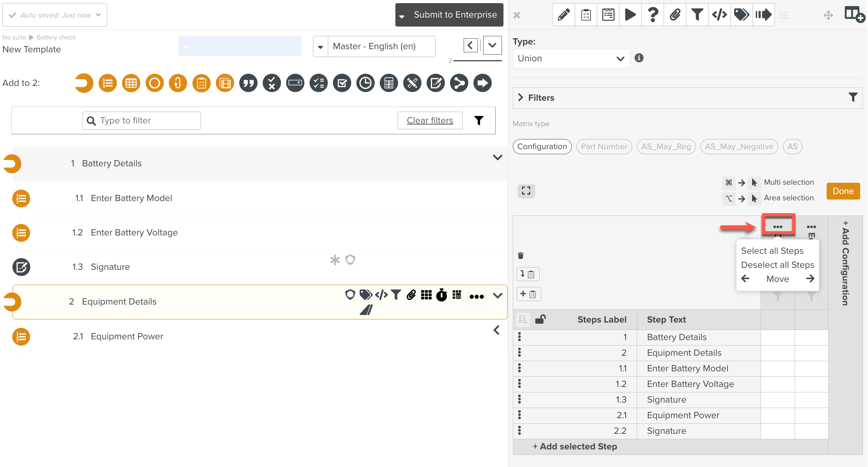Click the Clear filters link

430,120
